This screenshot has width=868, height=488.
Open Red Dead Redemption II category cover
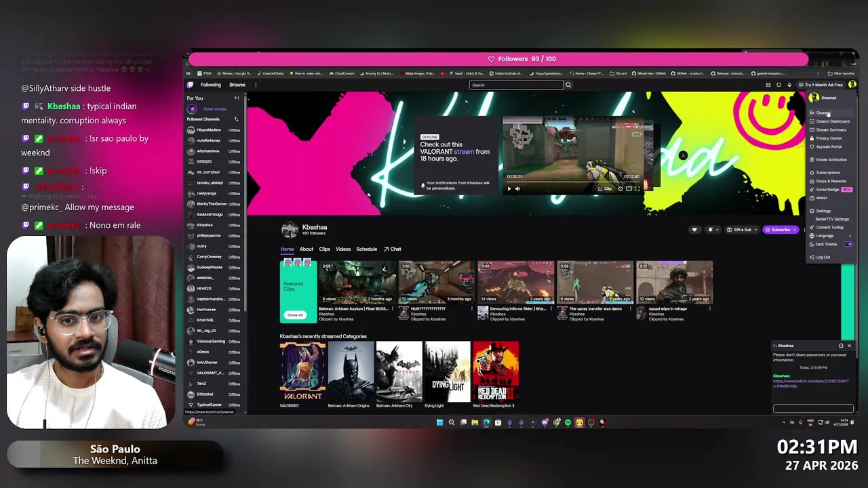(496, 371)
